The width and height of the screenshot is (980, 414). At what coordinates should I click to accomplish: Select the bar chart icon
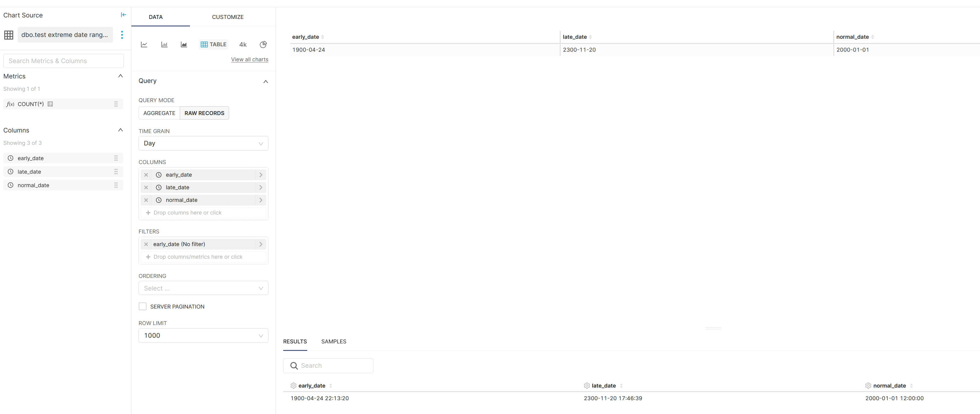click(164, 44)
